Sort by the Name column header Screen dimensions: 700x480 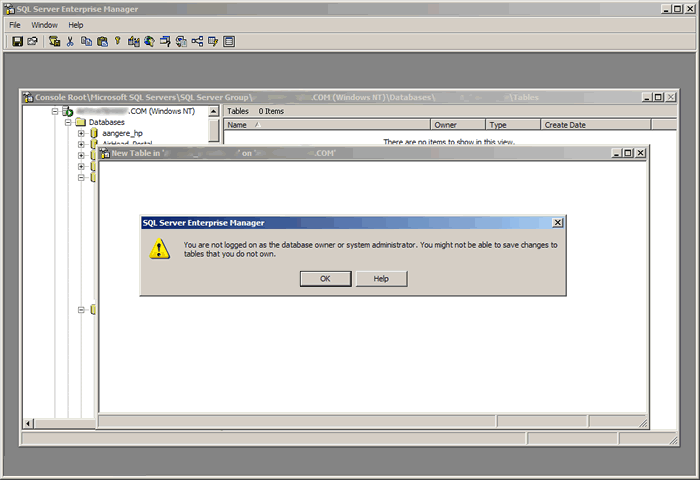(327, 125)
